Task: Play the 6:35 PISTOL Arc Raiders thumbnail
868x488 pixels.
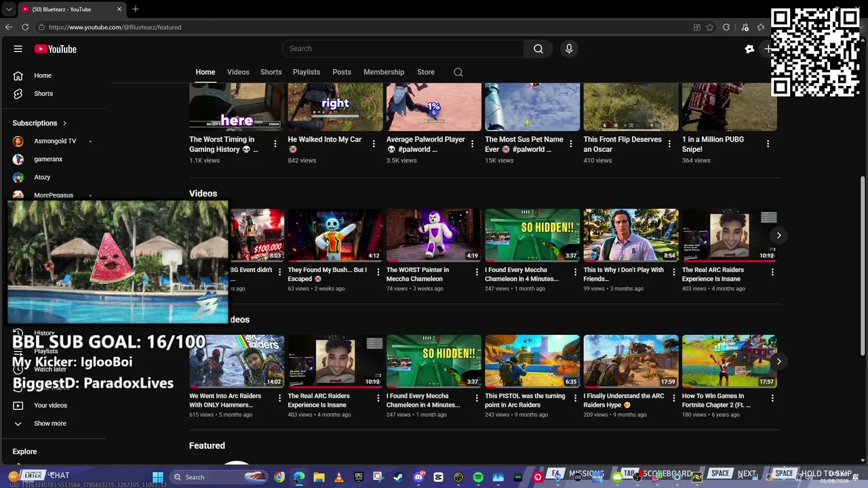Action: tap(532, 361)
